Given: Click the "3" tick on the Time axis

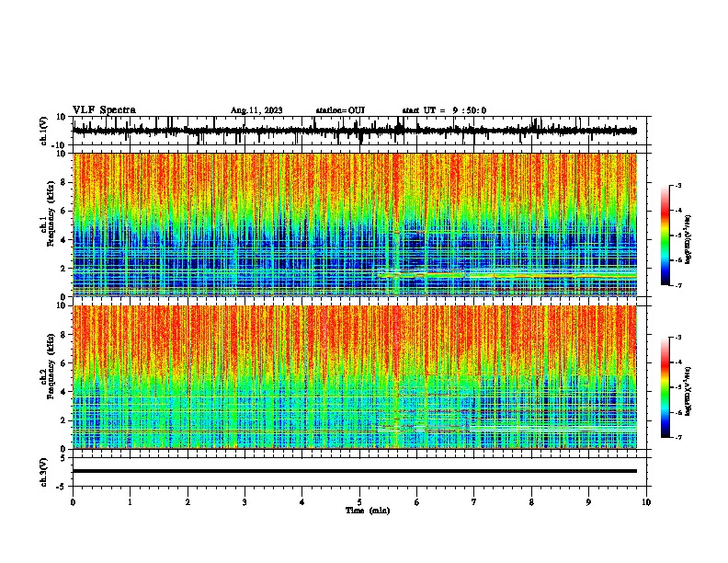Looking at the screenshot, I should [245, 502].
